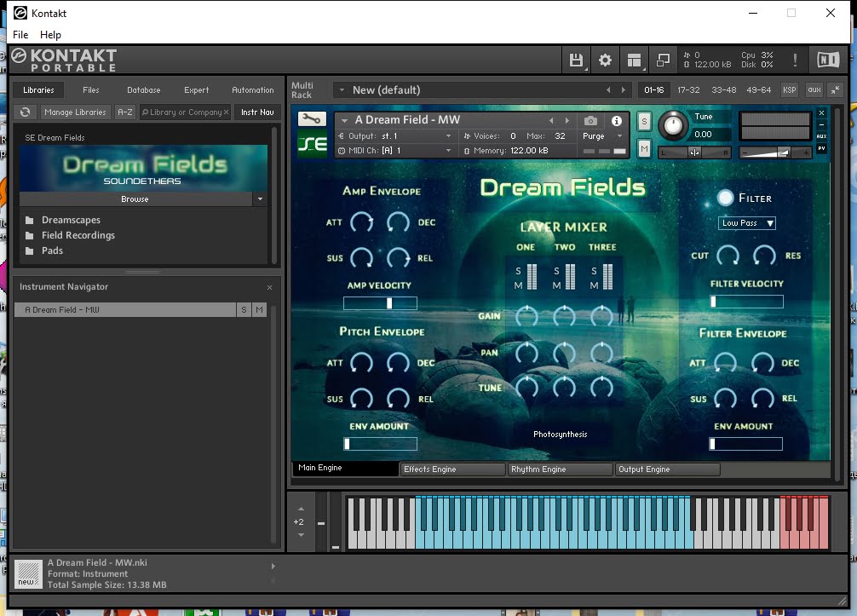The width and height of the screenshot is (857, 616).
Task: Go to previous multi with left arrow
Action: pos(608,90)
